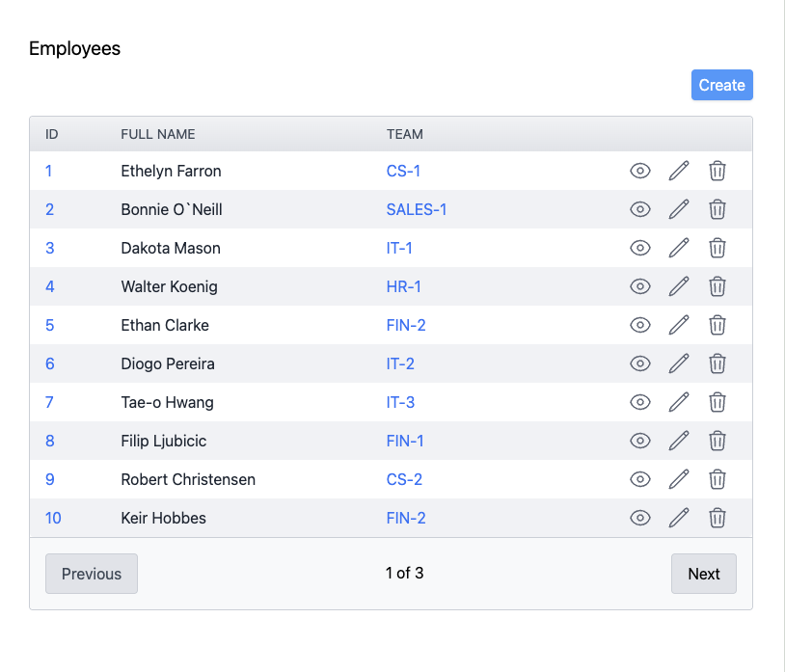The image size is (785, 672).
Task: View details of Bonnie O`Neill via eye icon
Action: click(639, 209)
